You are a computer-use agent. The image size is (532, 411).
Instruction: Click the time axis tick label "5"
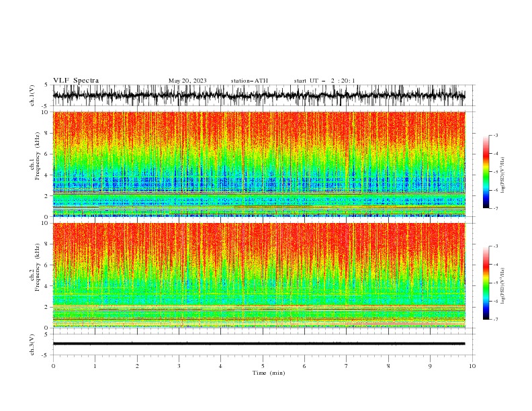click(263, 366)
